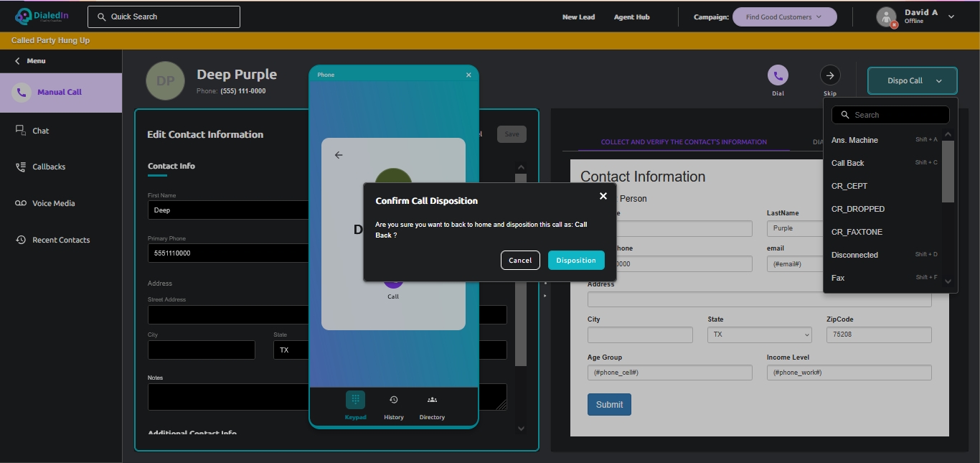
Task: Open the State dropdown showing TX
Action: (x=759, y=335)
